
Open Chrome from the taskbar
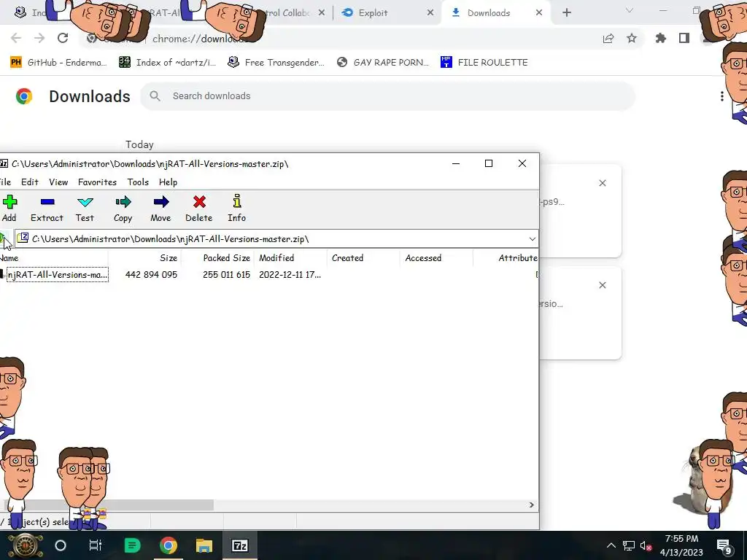pos(169,545)
